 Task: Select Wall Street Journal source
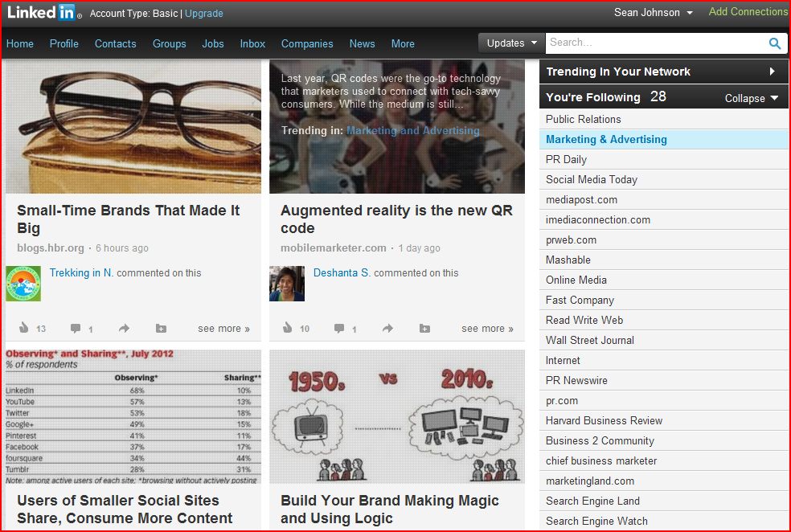[x=663, y=341]
